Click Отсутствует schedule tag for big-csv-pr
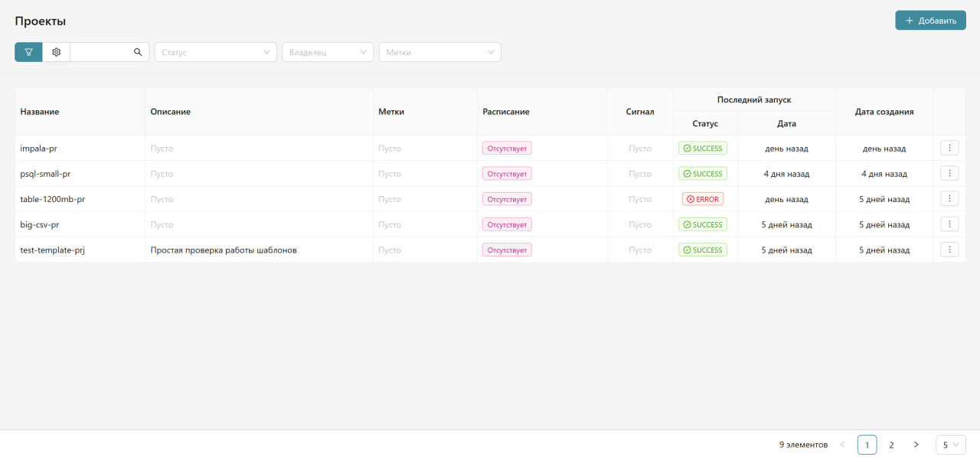Image resolution: width=980 pixels, height=457 pixels. pyautogui.click(x=507, y=224)
